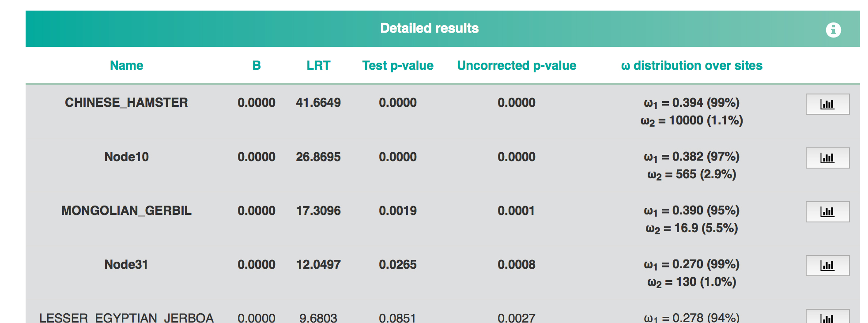Click the info icon on Detailed results header

coord(833,30)
